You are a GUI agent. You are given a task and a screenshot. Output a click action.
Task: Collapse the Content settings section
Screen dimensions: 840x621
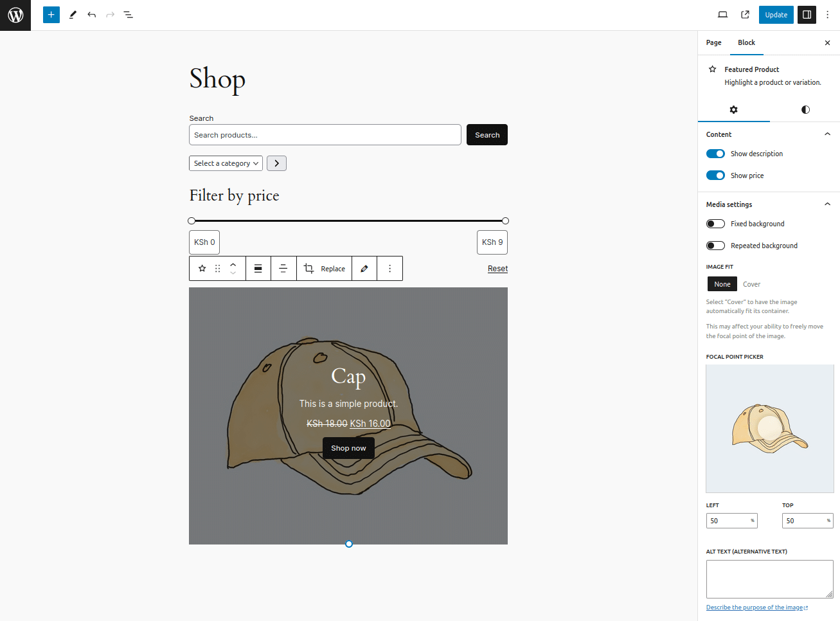827,134
